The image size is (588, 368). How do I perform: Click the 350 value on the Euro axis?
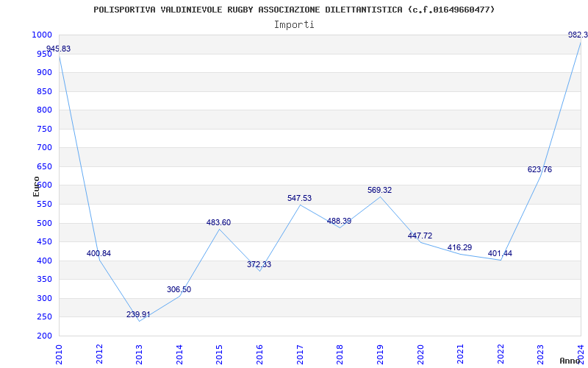44,280
